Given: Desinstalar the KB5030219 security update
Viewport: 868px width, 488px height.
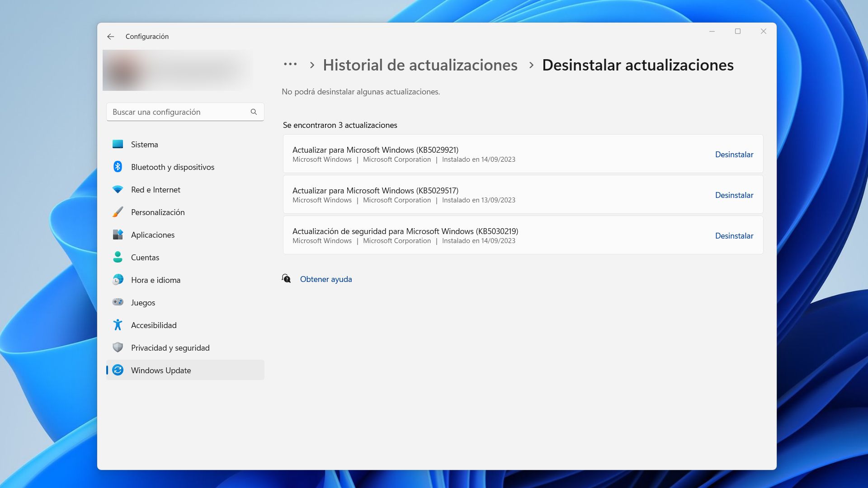Looking at the screenshot, I should pyautogui.click(x=734, y=235).
